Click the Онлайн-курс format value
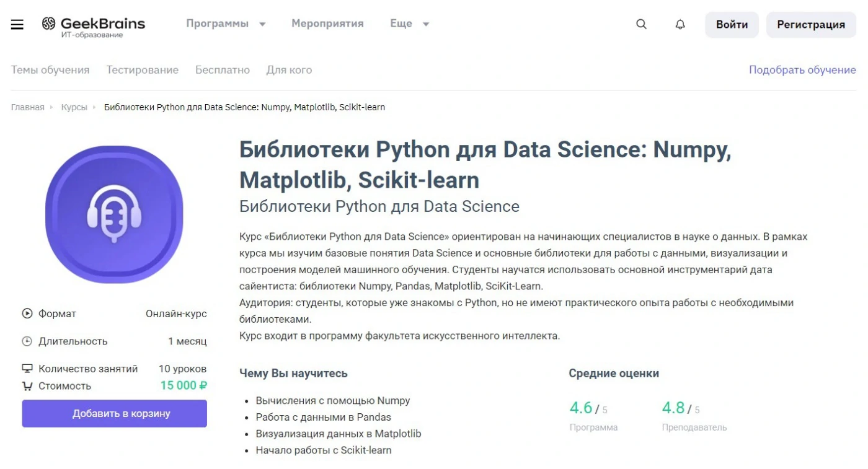 click(x=176, y=313)
